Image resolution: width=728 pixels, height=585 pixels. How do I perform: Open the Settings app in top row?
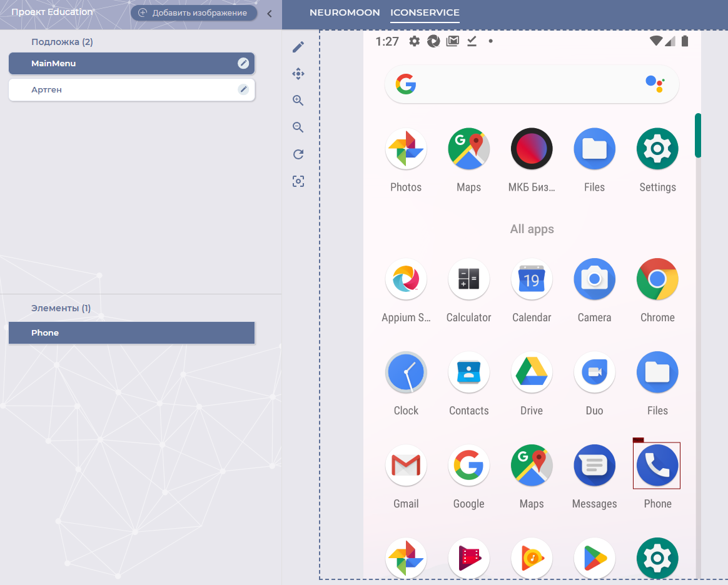point(657,149)
